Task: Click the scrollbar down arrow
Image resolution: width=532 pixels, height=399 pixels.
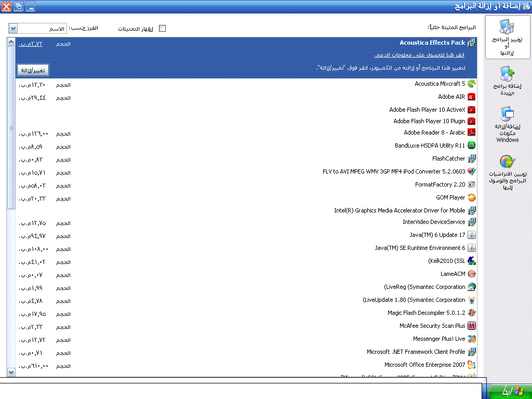Action: tap(11, 372)
